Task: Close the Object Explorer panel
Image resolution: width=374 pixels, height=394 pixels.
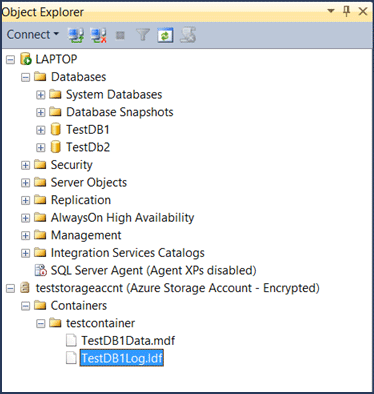Action: (363, 11)
